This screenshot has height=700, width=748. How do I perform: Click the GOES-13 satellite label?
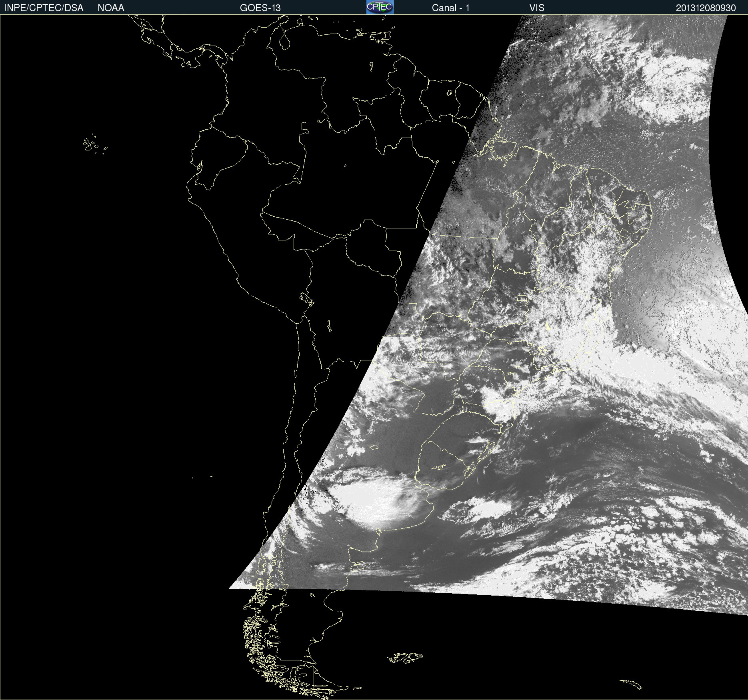(260, 8)
